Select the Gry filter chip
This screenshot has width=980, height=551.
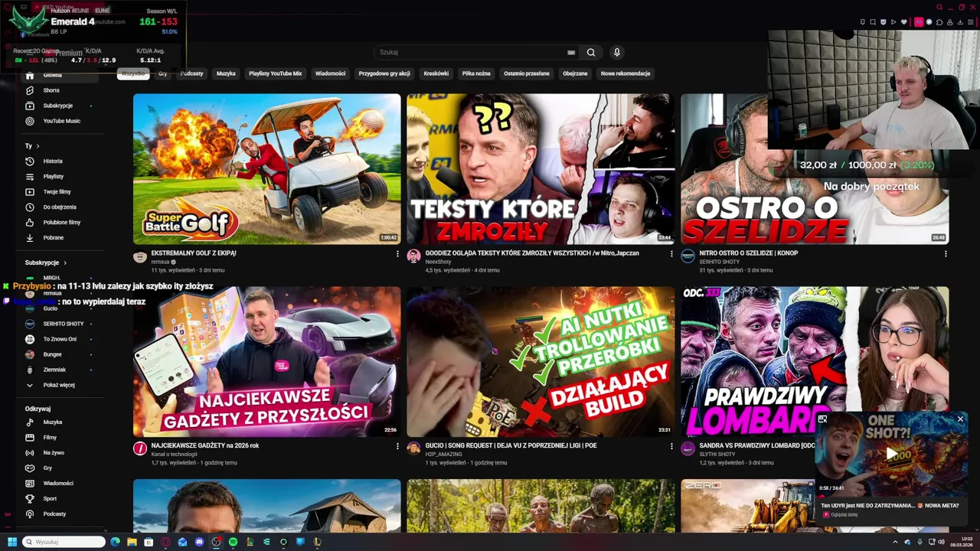[x=162, y=73]
